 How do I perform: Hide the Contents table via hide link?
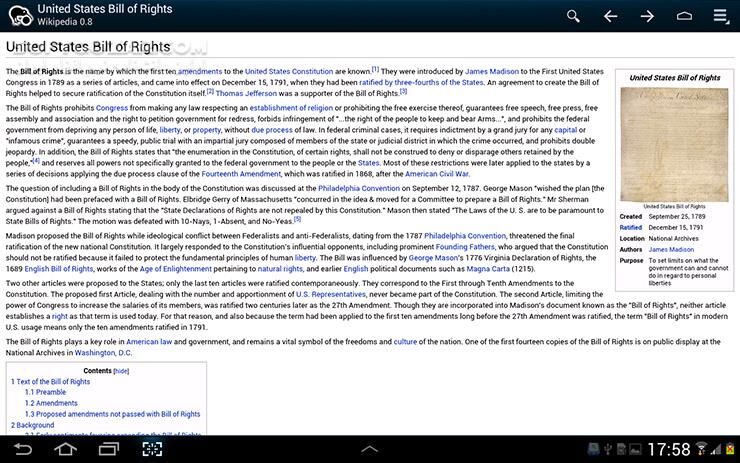(121, 370)
